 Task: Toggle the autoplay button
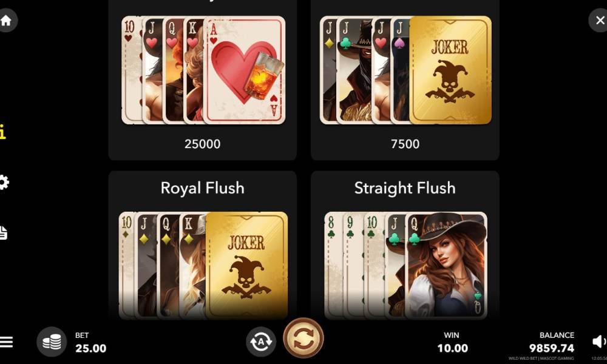pyautogui.click(x=261, y=342)
